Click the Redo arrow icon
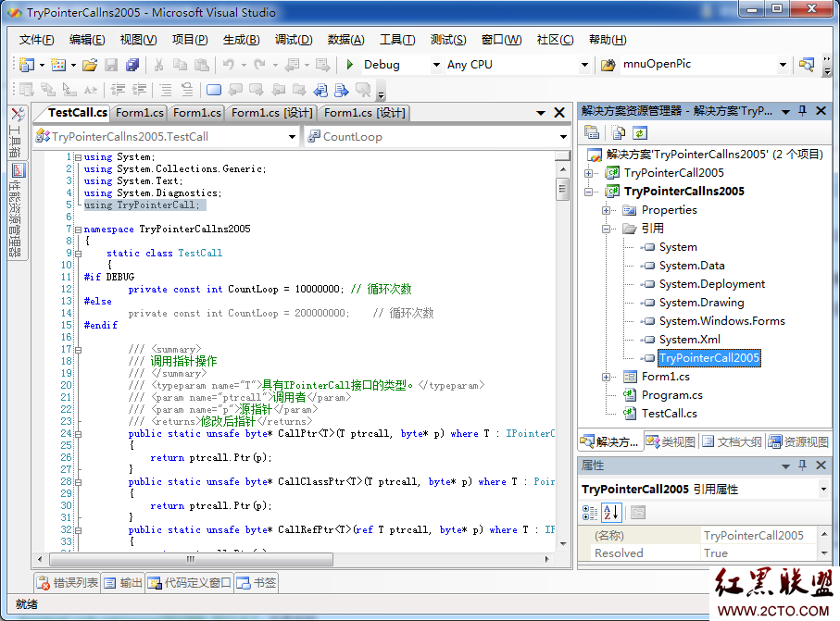This screenshot has width=840, height=621. click(260, 65)
